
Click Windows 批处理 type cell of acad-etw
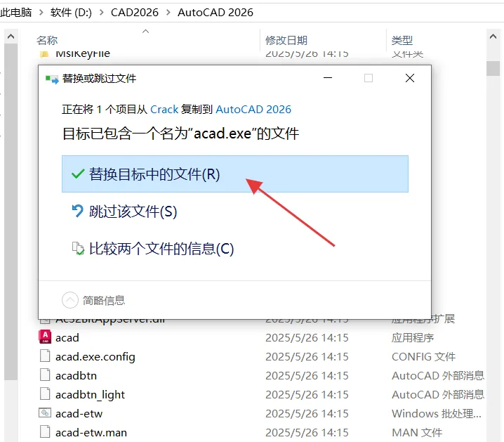click(437, 414)
